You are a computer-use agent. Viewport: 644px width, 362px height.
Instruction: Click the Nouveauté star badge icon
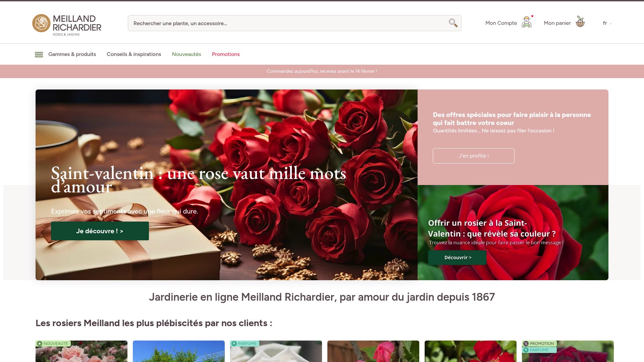(x=40, y=344)
